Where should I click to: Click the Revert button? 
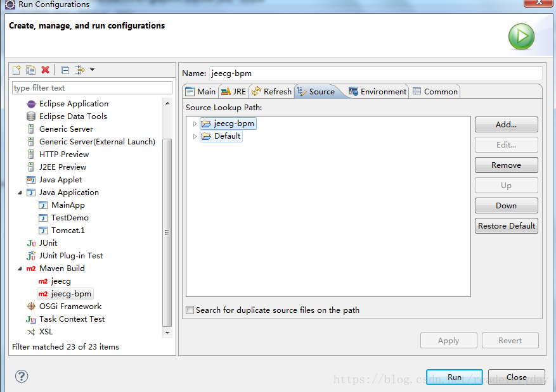click(510, 340)
